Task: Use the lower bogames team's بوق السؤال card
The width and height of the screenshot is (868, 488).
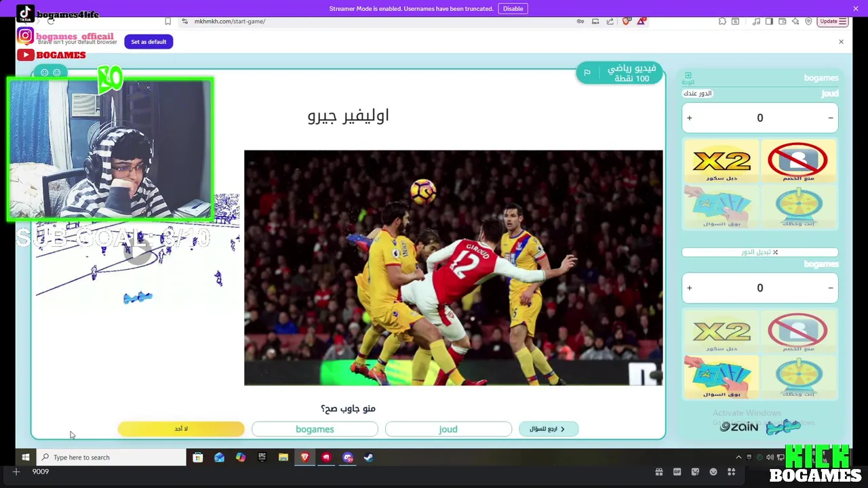Action: click(x=722, y=377)
